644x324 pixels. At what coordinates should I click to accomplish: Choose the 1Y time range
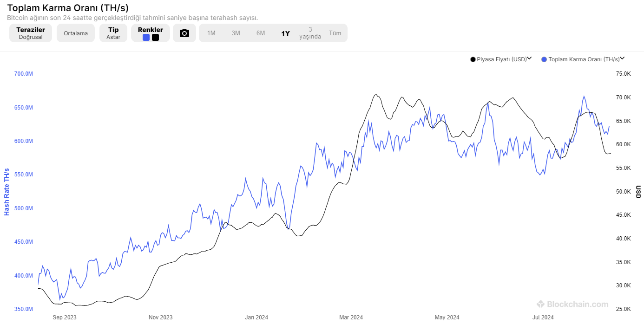pyautogui.click(x=285, y=33)
